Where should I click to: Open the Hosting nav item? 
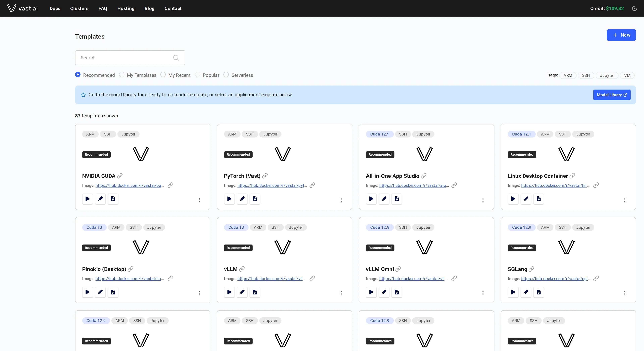pos(126,9)
